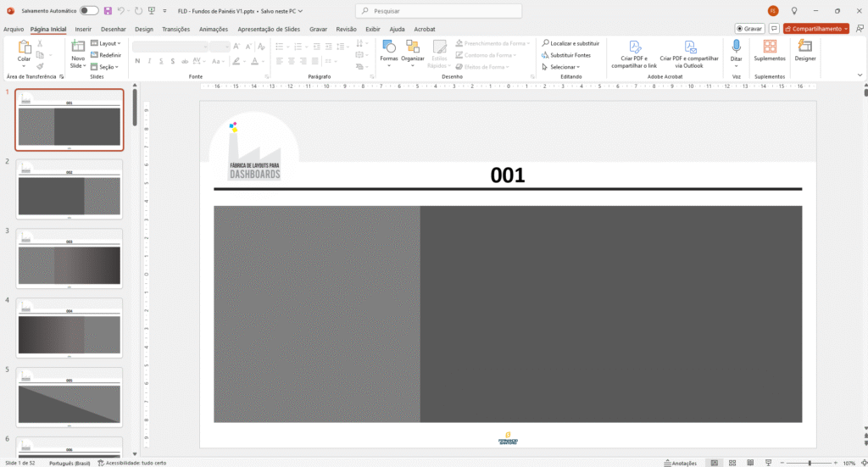
Task: Click the Save icon in title bar
Action: pos(108,11)
